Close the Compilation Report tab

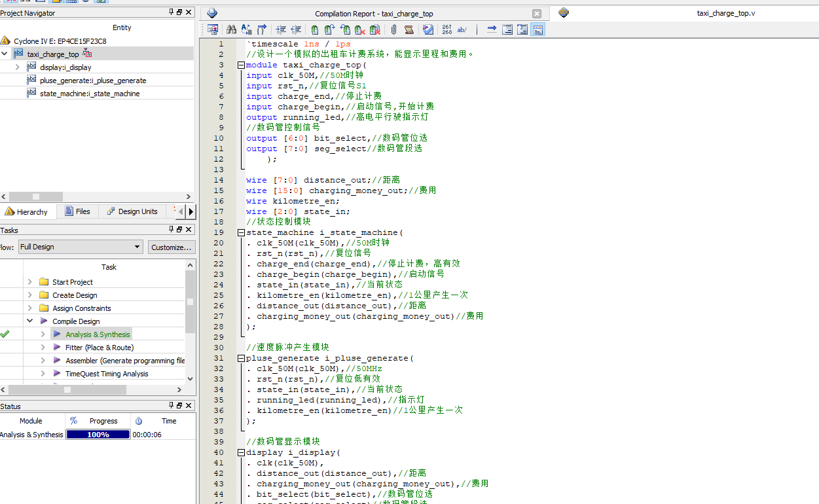click(x=537, y=14)
